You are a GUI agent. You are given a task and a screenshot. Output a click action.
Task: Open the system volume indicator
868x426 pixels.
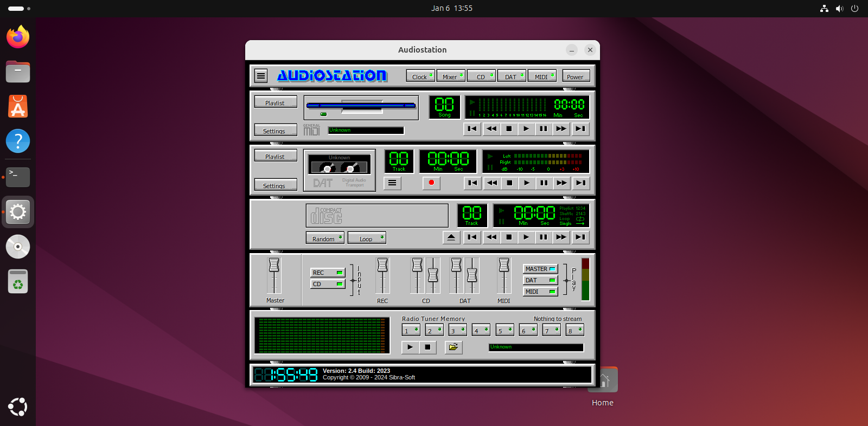tap(839, 8)
